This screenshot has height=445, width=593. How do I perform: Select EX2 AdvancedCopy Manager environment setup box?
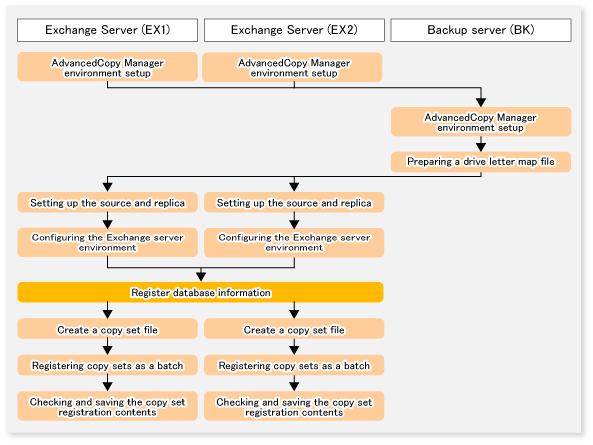pyautogui.click(x=292, y=67)
